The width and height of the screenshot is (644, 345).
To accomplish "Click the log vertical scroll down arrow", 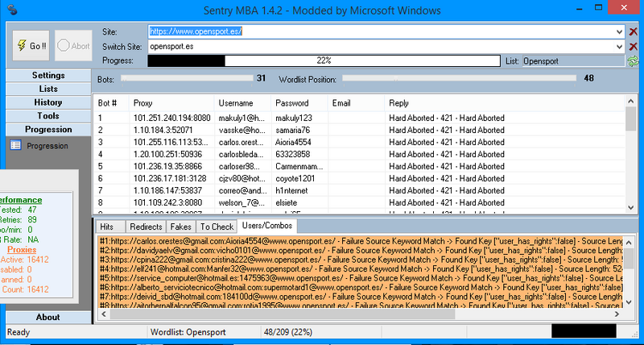I will tap(629, 302).
